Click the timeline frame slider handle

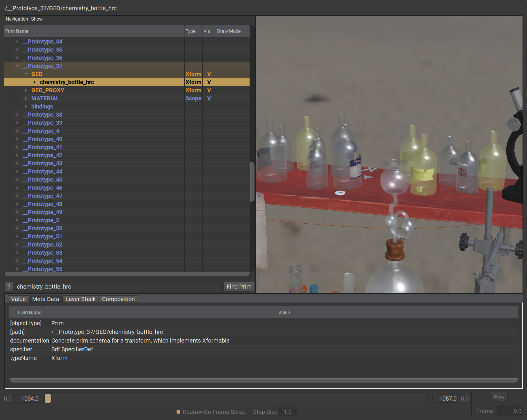(48, 399)
